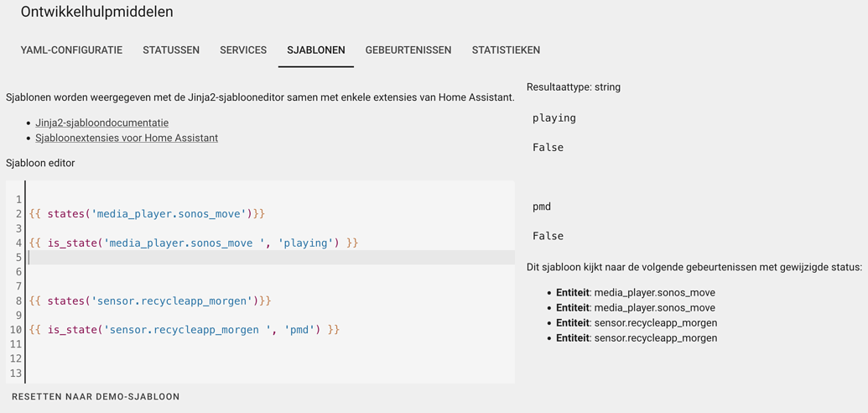The width and height of the screenshot is (868, 413).
Task: Click the 'pmd' result output text
Action: point(542,206)
